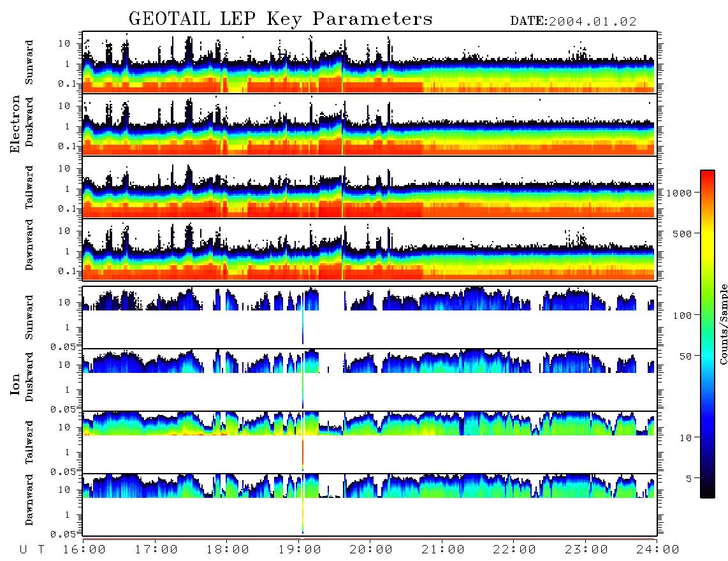Click the 50 colorbar tick label
The image size is (728, 561).
click(x=685, y=356)
